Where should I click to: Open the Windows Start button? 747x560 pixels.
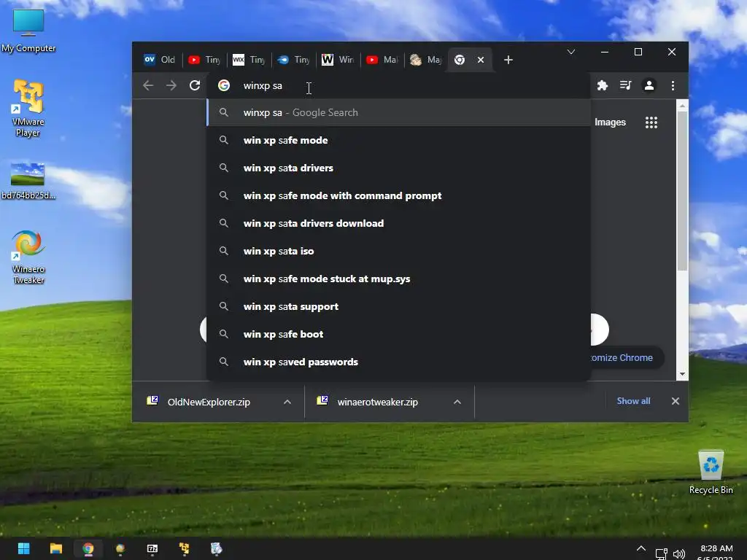(x=24, y=548)
